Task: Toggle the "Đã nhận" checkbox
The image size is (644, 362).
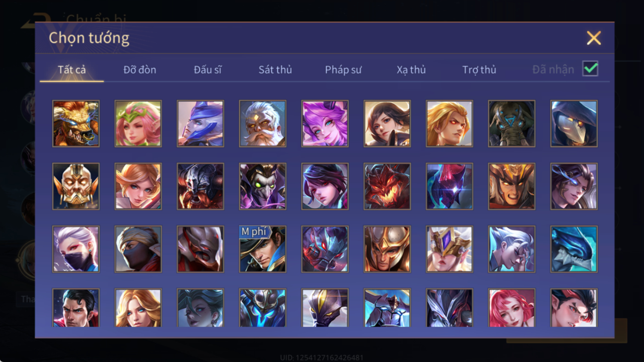Action: pyautogui.click(x=590, y=69)
